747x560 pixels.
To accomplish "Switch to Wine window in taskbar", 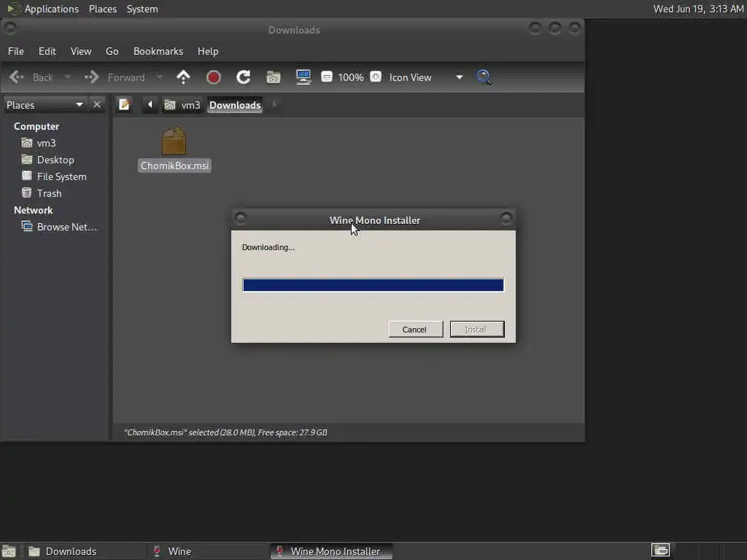I will tap(208, 551).
